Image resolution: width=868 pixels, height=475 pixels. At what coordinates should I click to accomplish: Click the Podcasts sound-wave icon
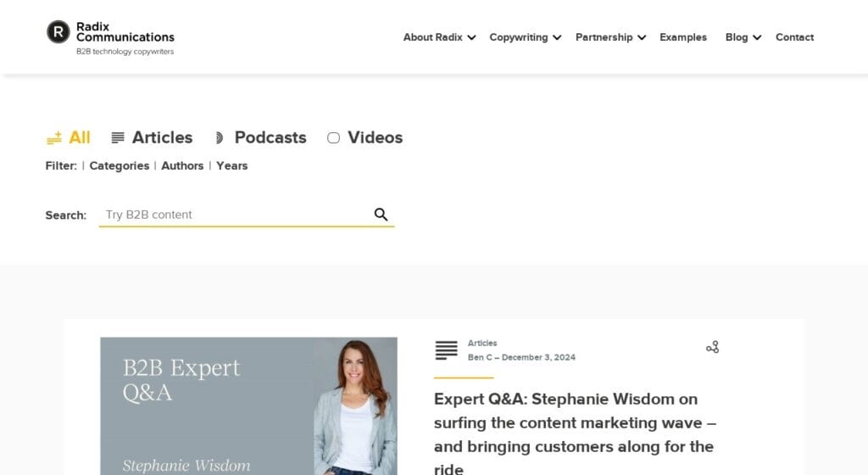coord(219,137)
